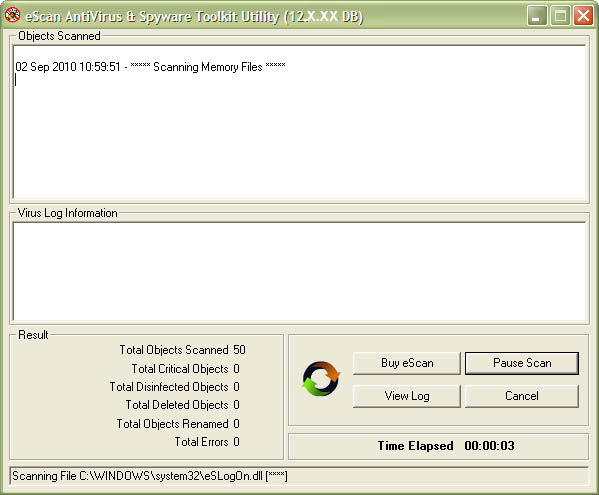Screen dimensions: 599x495
Task: Click the Total Objects Scanned value 50
Action: point(240,350)
